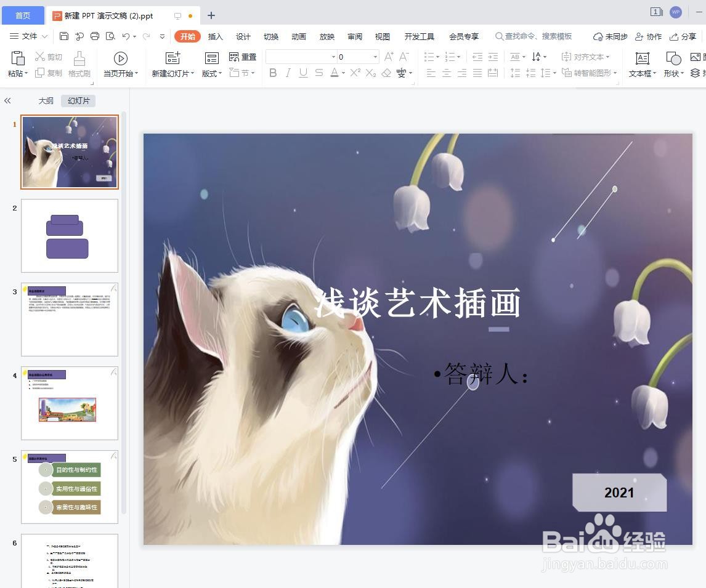This screenshot has width=706, height=588.
Task: Switch to Slide Show (放映) tab
Action: click(x=327, y=36)
